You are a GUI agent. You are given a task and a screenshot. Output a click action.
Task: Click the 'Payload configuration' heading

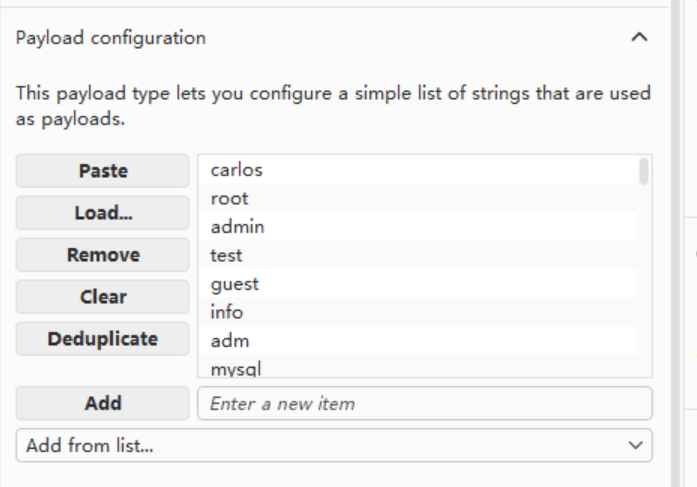(x=111, y=39)
